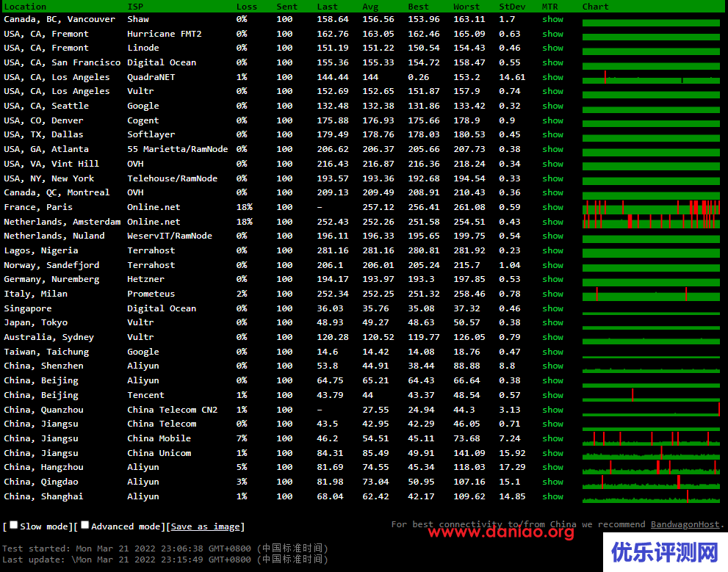Click the Hangzhou Aliyun latency chart
728x572 pixels.
tap(651, 467)
